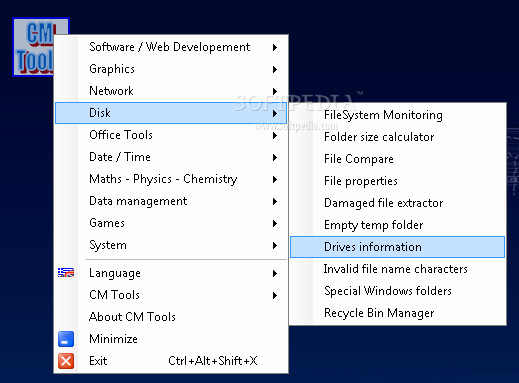Open the Date / Time submenu

pyautogui.click(x=171, y=157)
